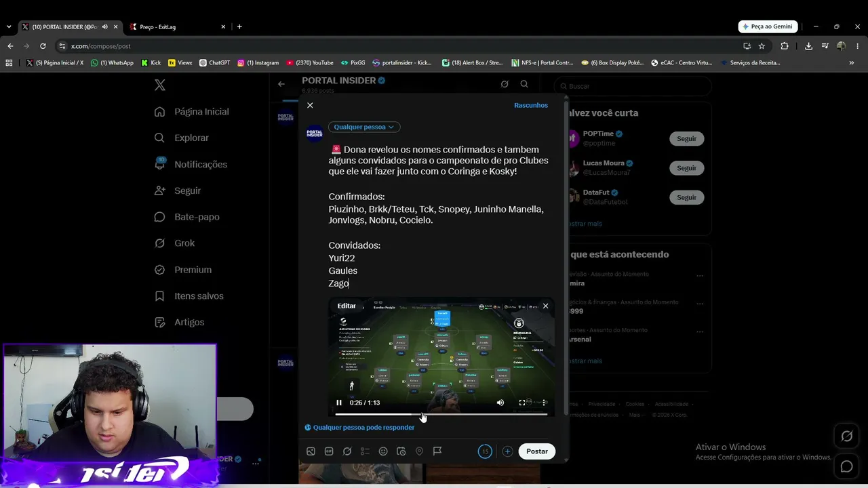Click the Peça ao Gemini button
The width and height of the screenshot is (868, 488).
pyautogui.click(x=768, y=26)
